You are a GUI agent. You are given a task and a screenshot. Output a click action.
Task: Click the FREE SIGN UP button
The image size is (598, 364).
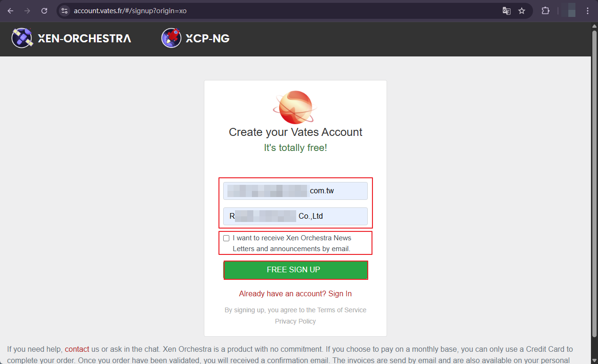(296, 270)
